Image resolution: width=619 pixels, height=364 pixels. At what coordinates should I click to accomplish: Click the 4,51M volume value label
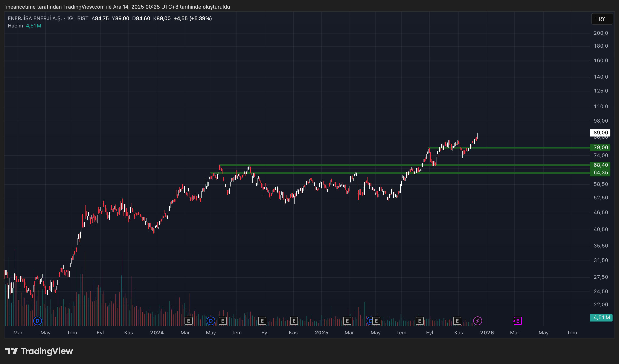point(34,26)
